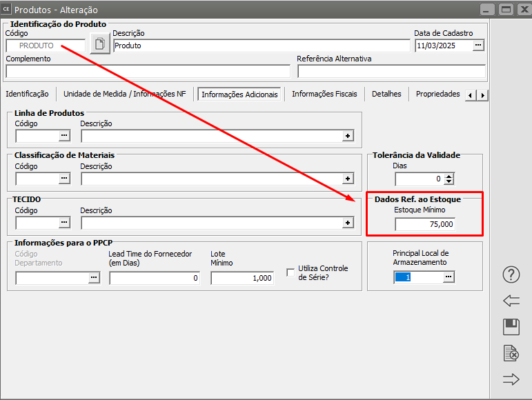This screenshot has height=400, width=532.
Task: Expand Classificação de Materiais description plus button
Action: coord(348,179)
